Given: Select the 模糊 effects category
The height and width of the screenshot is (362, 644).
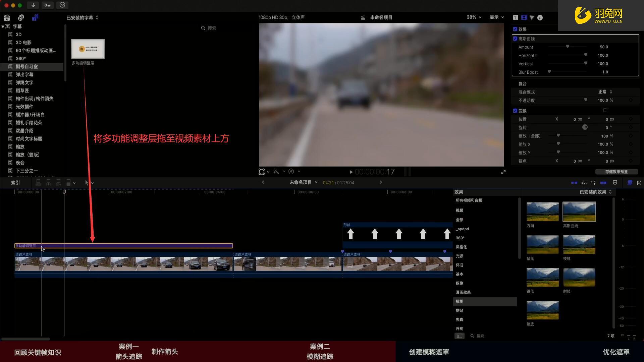Looking at the screenshot, I should (x=485, y=301).
